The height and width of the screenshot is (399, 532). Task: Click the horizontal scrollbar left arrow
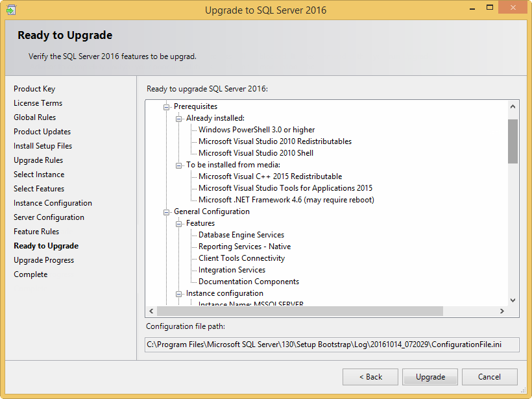click(151, 311)
